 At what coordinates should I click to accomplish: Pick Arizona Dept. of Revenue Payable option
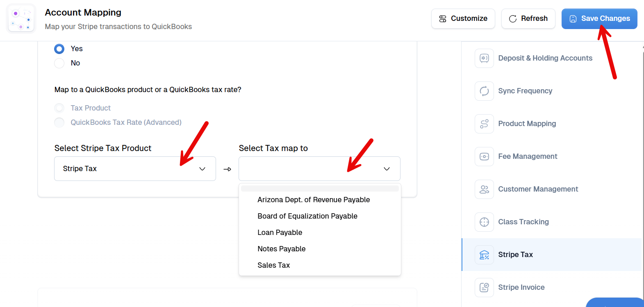pos(314,200)
